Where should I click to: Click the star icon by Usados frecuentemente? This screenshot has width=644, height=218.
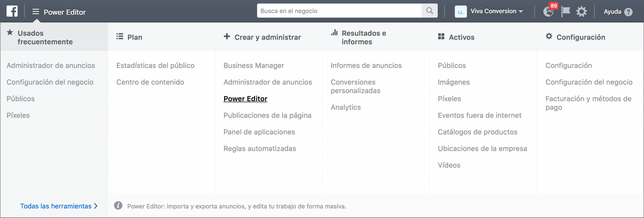pyautogui.click(x=10, y=32)
